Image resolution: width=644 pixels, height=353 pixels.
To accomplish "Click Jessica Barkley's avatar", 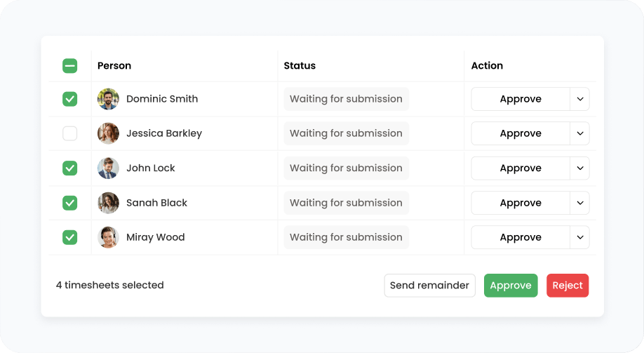I will click(x=109, y=133).
